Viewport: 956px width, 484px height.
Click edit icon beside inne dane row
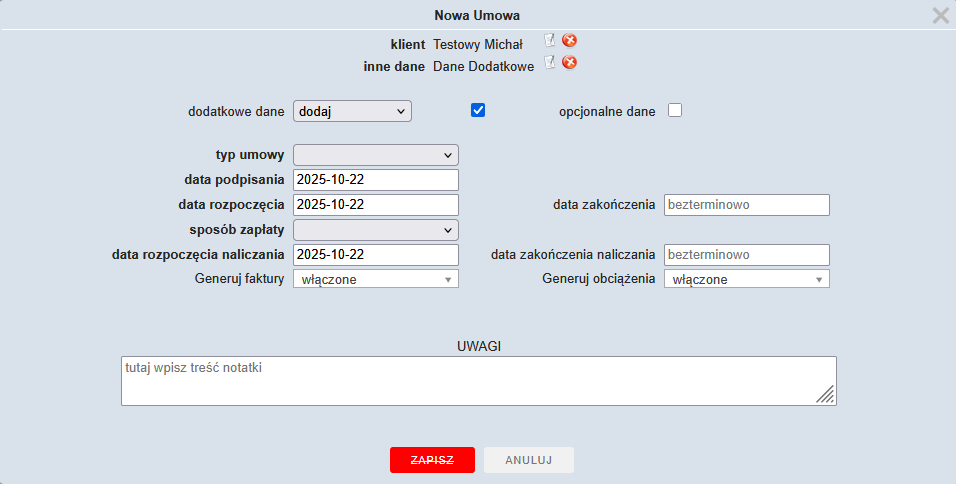click(550, 62)
